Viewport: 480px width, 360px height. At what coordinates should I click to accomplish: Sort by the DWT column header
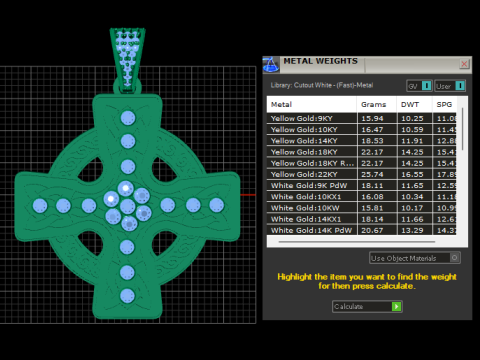pyautogui.click(x=414, y=105)
